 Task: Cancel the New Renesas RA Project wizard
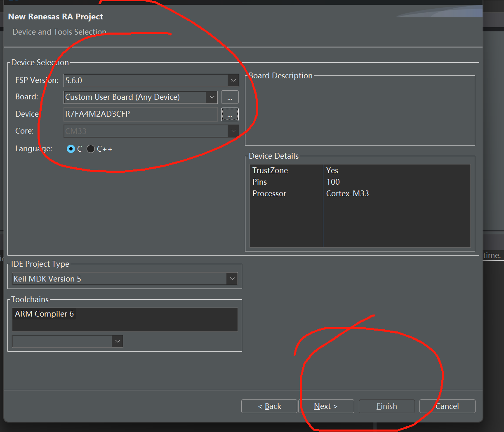[447, 406]
